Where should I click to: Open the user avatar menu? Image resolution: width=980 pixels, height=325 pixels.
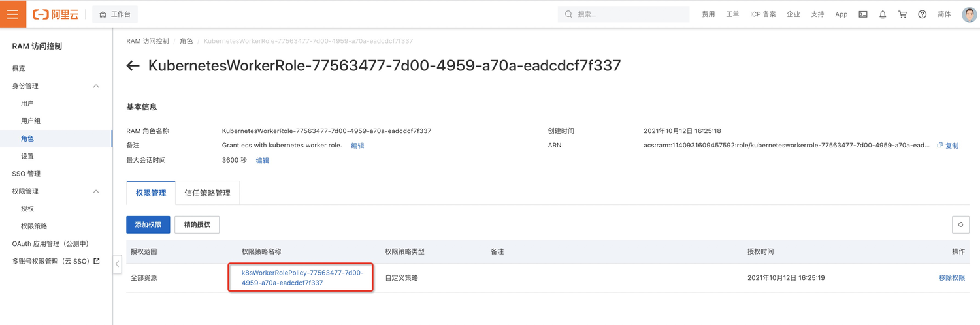pos(970,14)
